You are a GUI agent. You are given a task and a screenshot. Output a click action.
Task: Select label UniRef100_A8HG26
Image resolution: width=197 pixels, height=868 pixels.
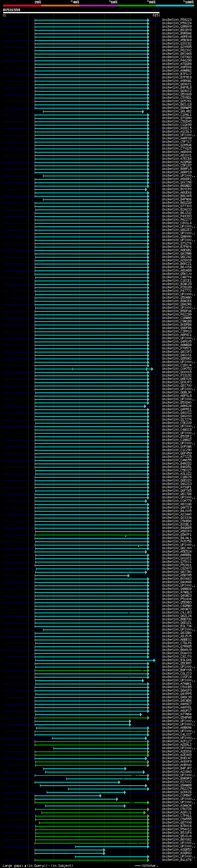(x=177, y=406)
